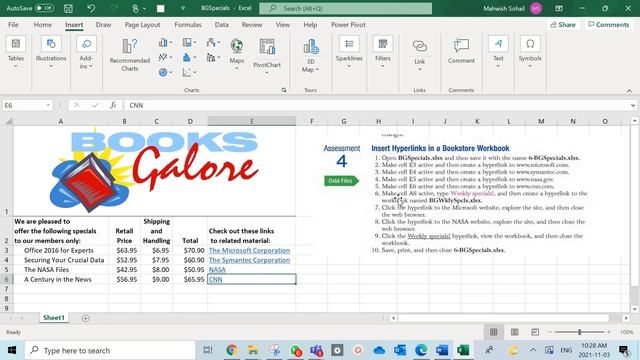The height and width of the screenshot is (360, 640).
Task: Click the Insert Function fx button
Action: click(x=113, y=105)
